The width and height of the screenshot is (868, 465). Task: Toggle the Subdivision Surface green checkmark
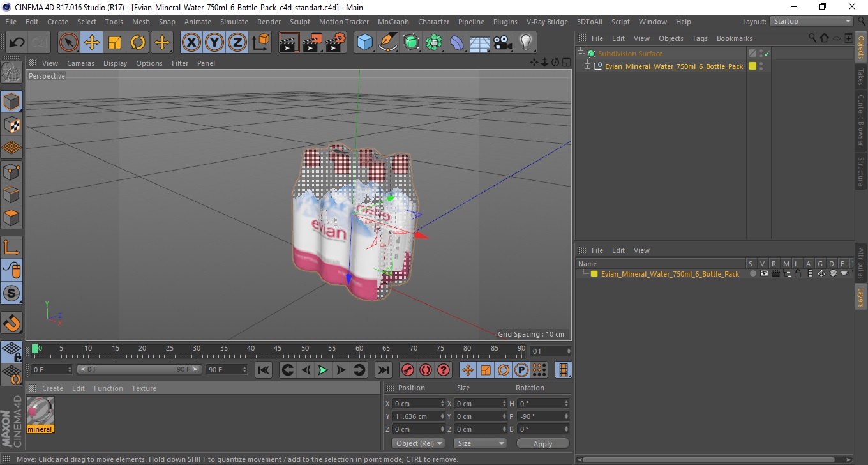767,54
